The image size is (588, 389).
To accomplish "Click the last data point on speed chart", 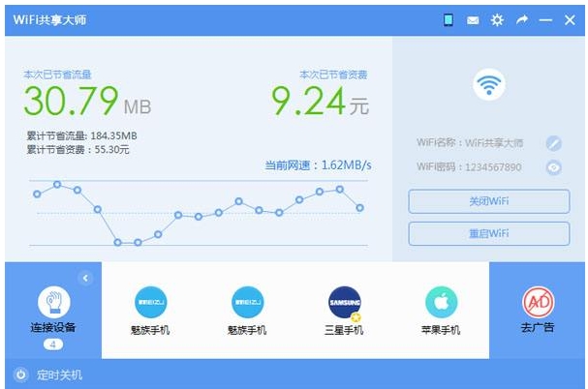I will 359,208.
